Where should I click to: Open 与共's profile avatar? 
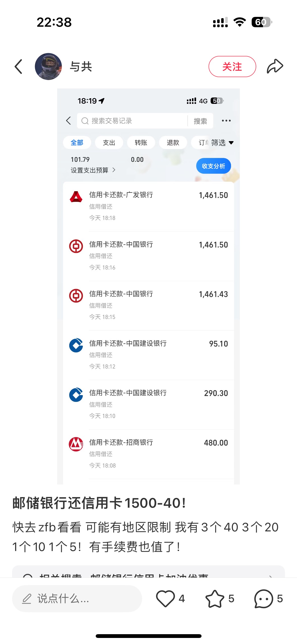(48, 67)
